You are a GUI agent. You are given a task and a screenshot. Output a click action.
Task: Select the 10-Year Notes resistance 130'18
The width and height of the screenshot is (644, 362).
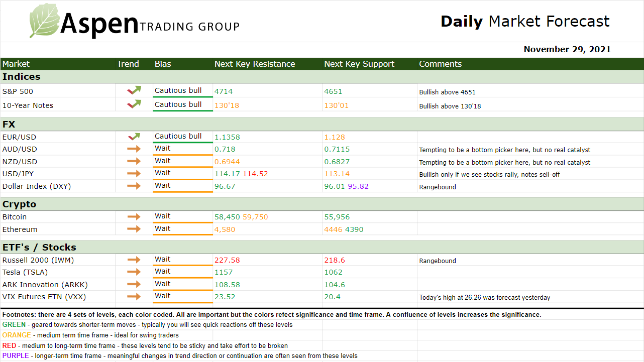pos(227,105)
